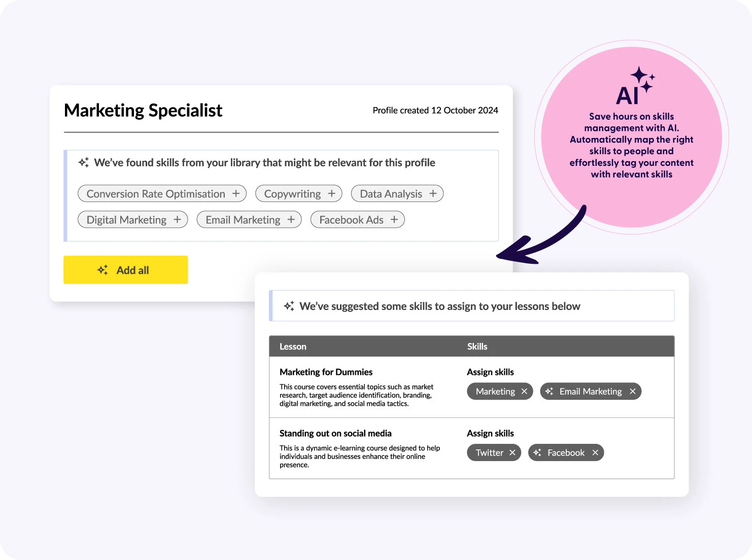This screenshot has height=560, width=752.
Task: Add Email Marketing skill with plus icon
Action: pyautogui.click(x=291, y=220)
